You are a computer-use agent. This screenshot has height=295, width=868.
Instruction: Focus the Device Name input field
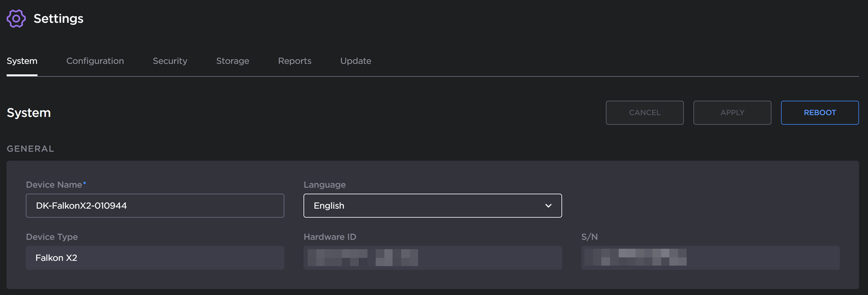(155, 206)
